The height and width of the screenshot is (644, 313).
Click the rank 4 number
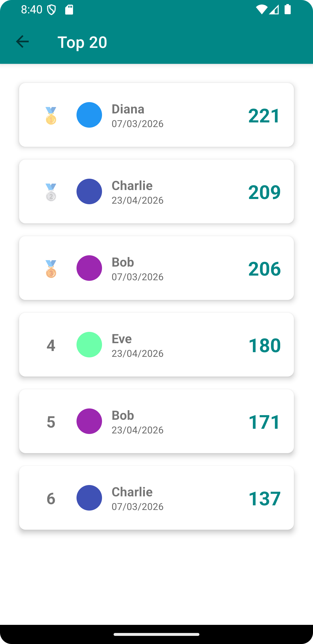click(x=51, y=345)
